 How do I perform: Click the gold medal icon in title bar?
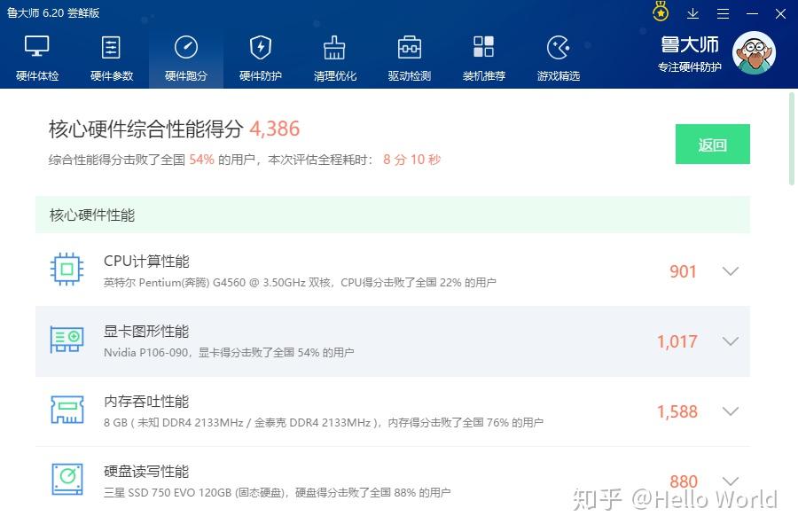pos(661,12)
